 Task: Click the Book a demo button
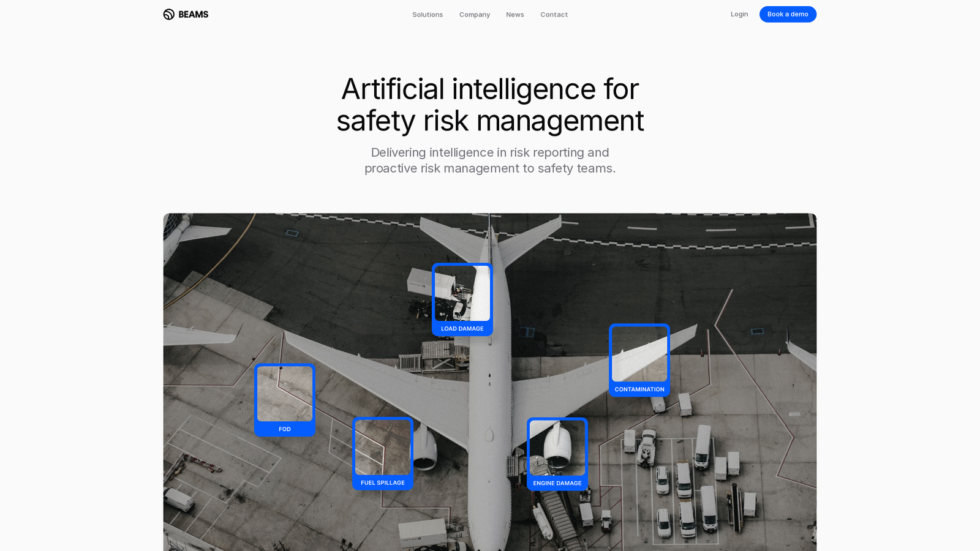788,14
